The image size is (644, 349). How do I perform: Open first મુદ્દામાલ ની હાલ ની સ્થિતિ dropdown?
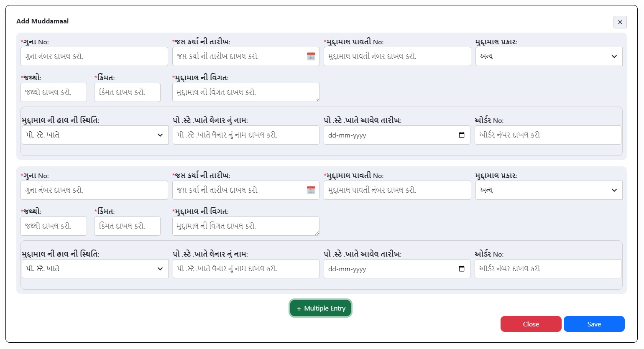pyautogui.click(x=95, y=135)
